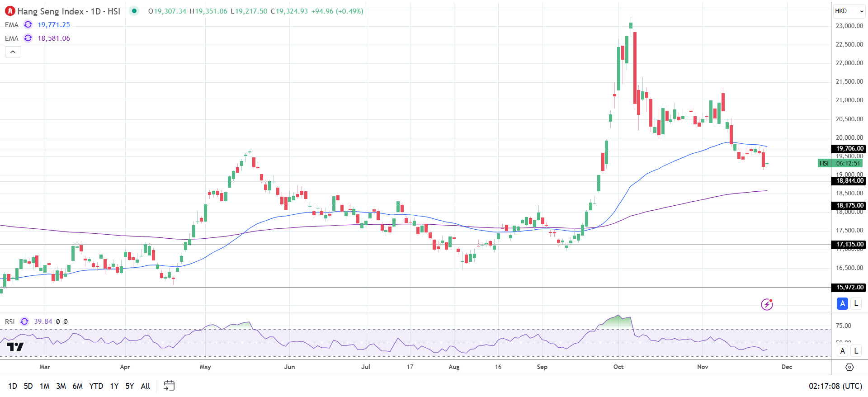The width and height of the screenshot is (868, 397).
Task: Toggle log scale L on RSI pane
Action: 856,351
